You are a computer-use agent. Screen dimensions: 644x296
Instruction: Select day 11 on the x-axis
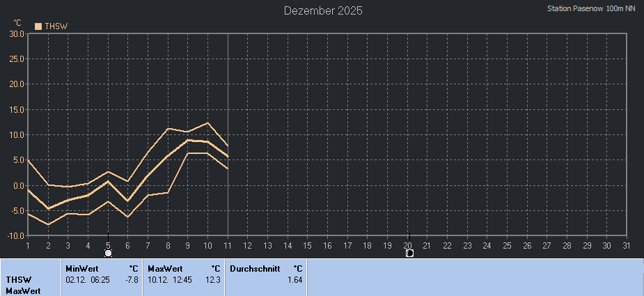pyautogui.click(x=228, y=245)
